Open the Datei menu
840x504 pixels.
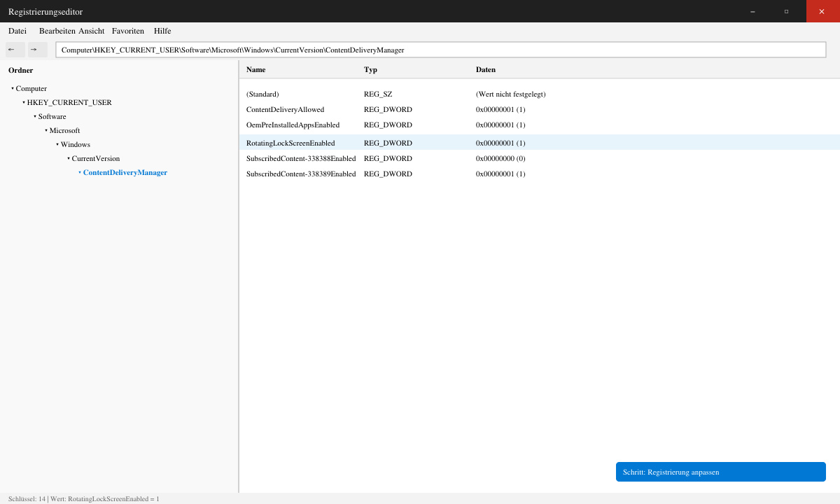[17, 31]
